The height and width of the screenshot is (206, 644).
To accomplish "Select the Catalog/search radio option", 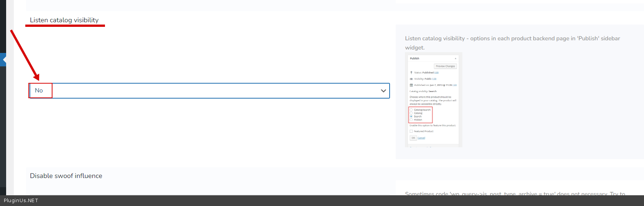I will [x=411, y=110].
